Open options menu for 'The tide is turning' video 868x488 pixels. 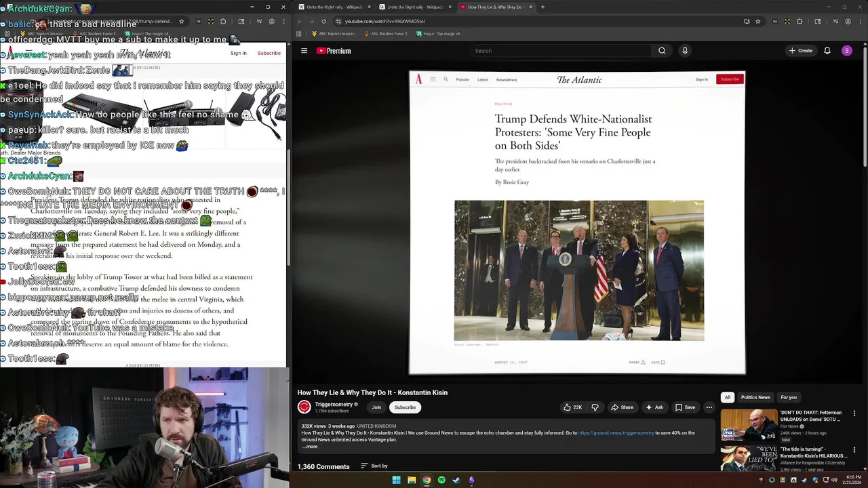[854, 449]
